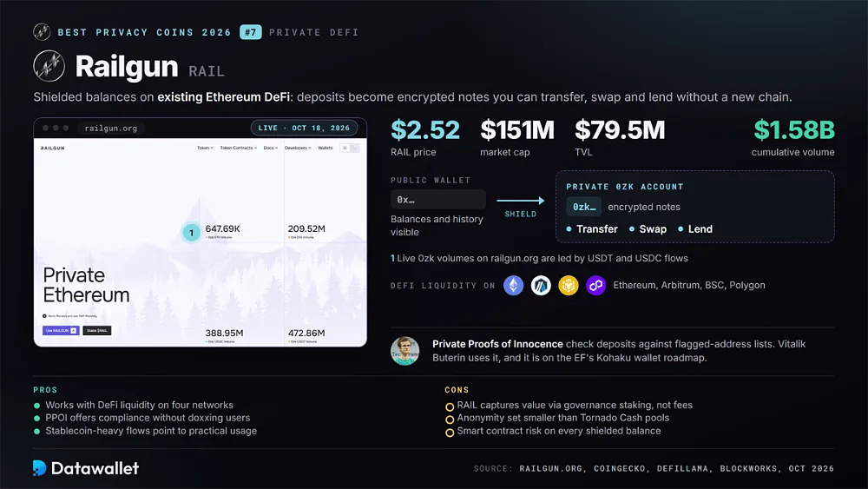Click 'Balances and history visible' text

(437, 226)
